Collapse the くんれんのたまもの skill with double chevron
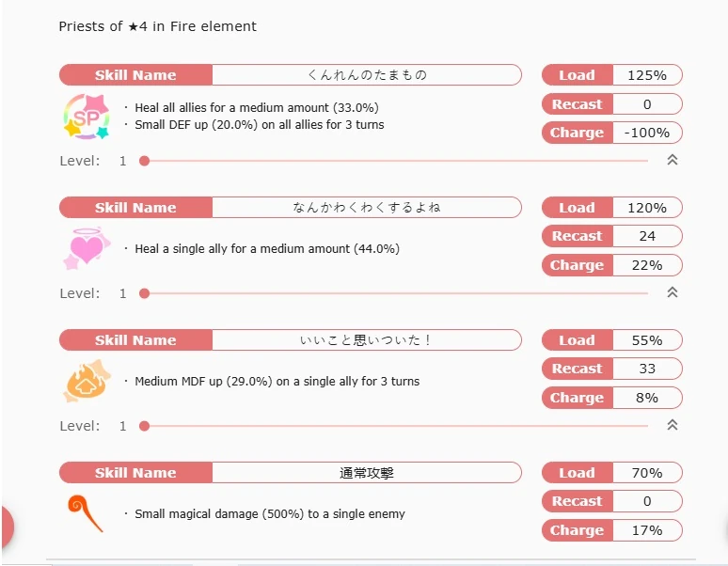The width and height of the screenshot is (728, 566). click(672, 160)
